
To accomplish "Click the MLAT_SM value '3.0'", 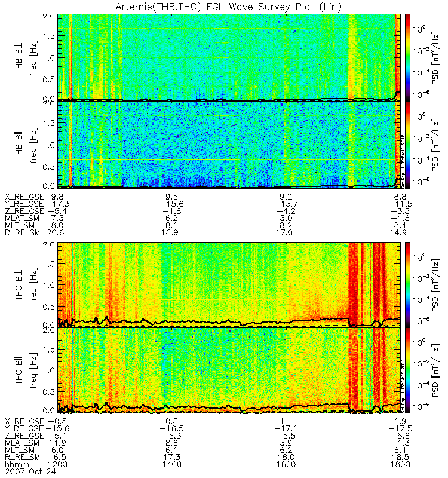I will 286,218.
